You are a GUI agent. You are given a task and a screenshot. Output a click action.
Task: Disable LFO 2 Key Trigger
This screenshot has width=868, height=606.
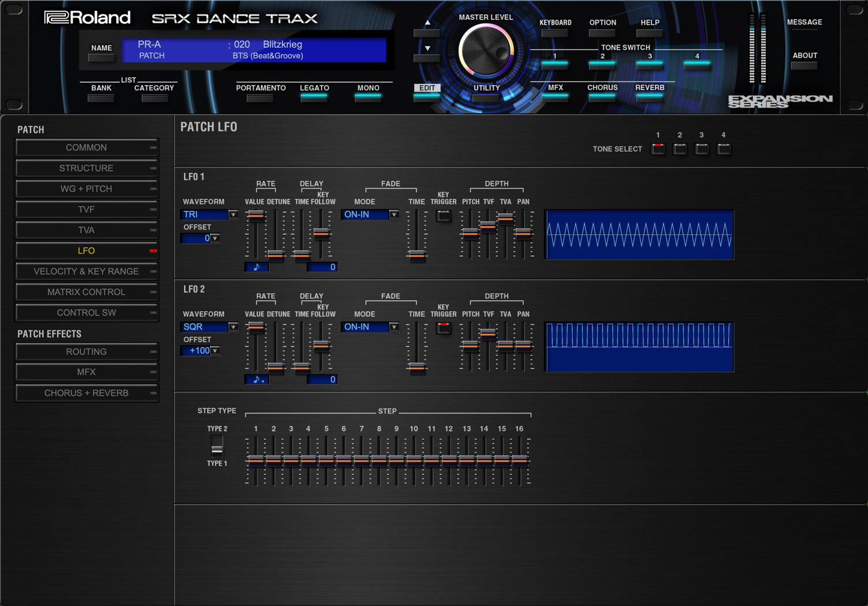point(444,328)
